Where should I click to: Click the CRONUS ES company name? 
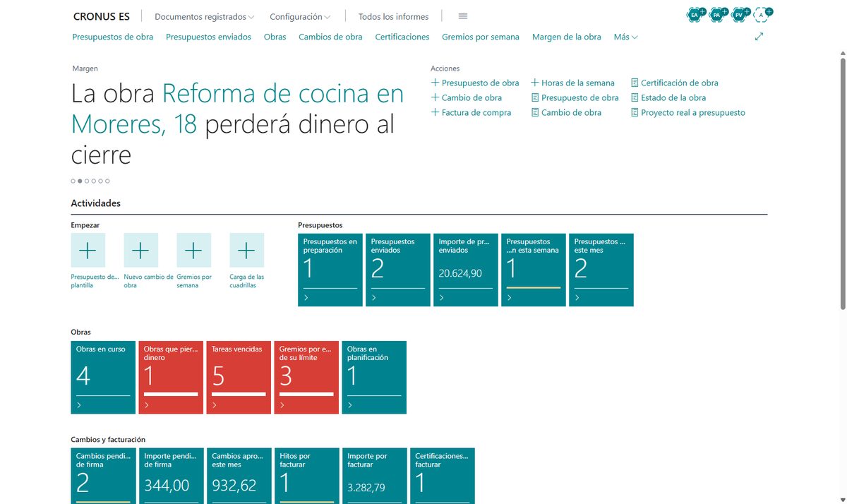point(102,16)
